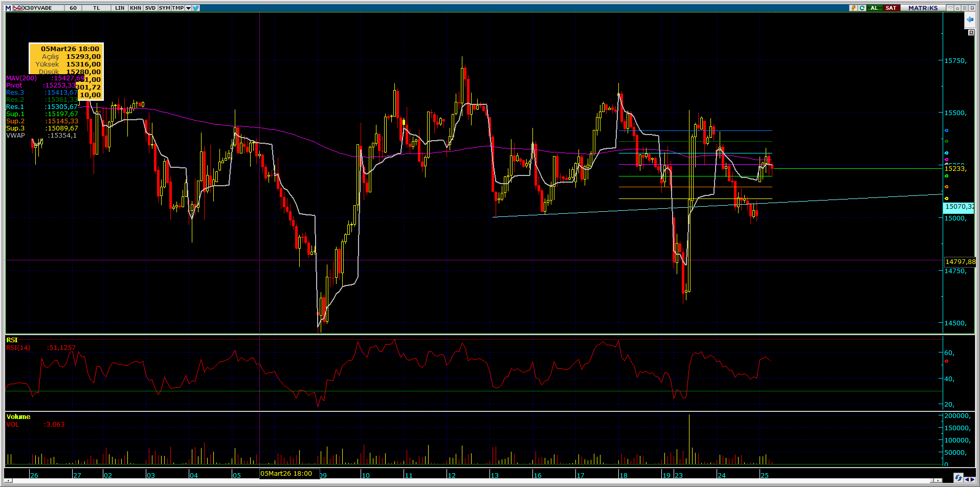980x487 pixels.
Task: Toggle the LIN linear scale option
Action: click(x=120, y=8)
